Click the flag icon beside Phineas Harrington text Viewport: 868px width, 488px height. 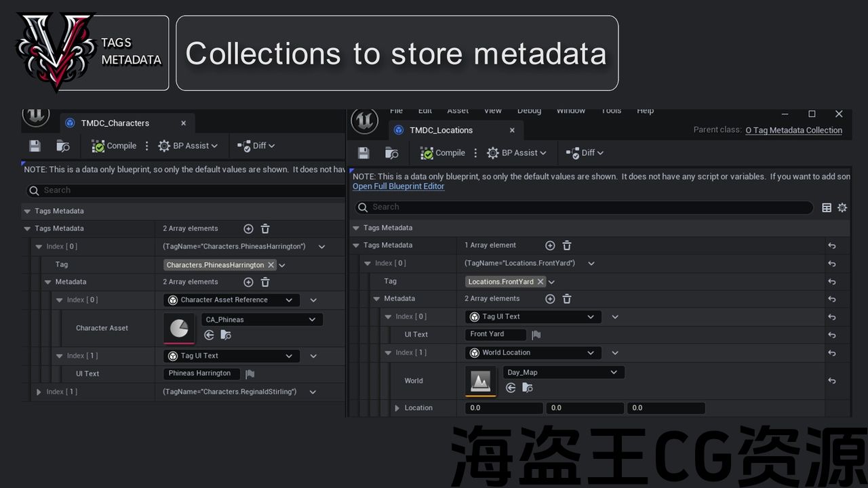(x=250, y=373)
